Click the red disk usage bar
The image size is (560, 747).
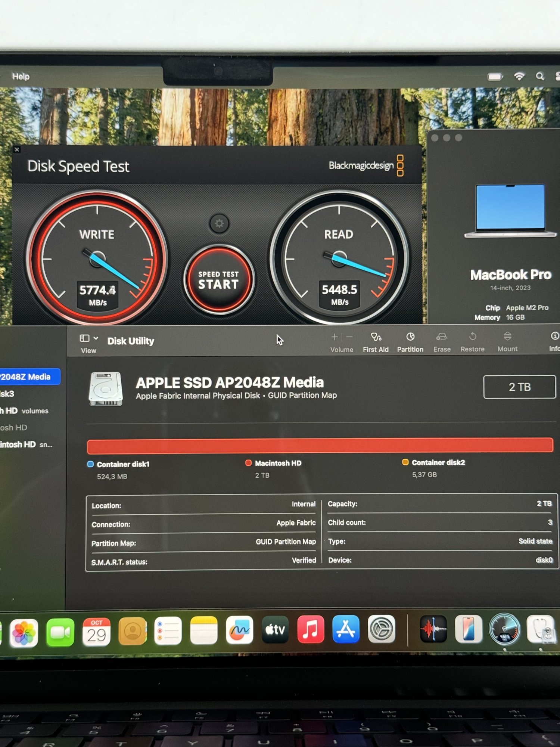tap(320, 446)
